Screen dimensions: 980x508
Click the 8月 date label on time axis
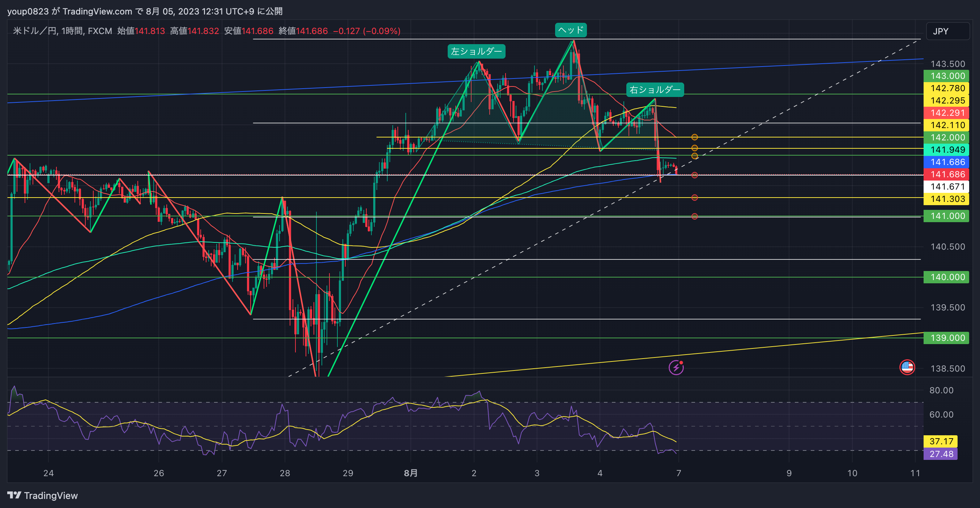(x=410, y=473)
